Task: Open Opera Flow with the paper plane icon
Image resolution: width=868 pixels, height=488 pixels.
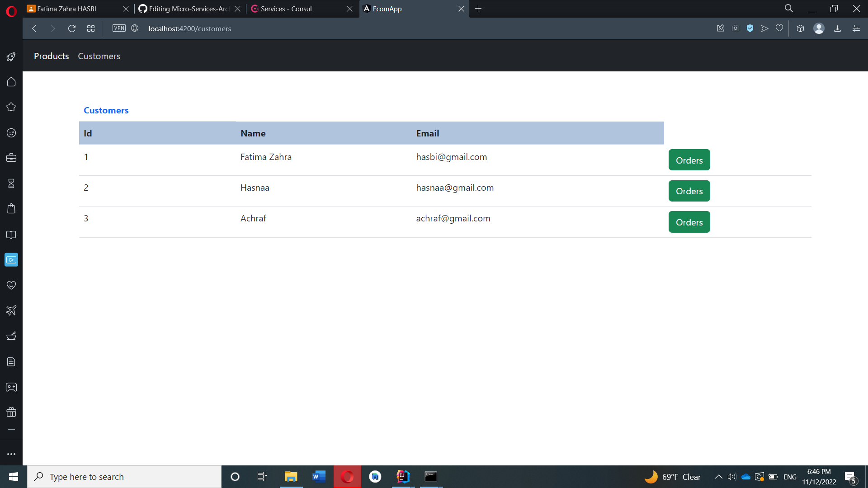Action: [764, 28]
